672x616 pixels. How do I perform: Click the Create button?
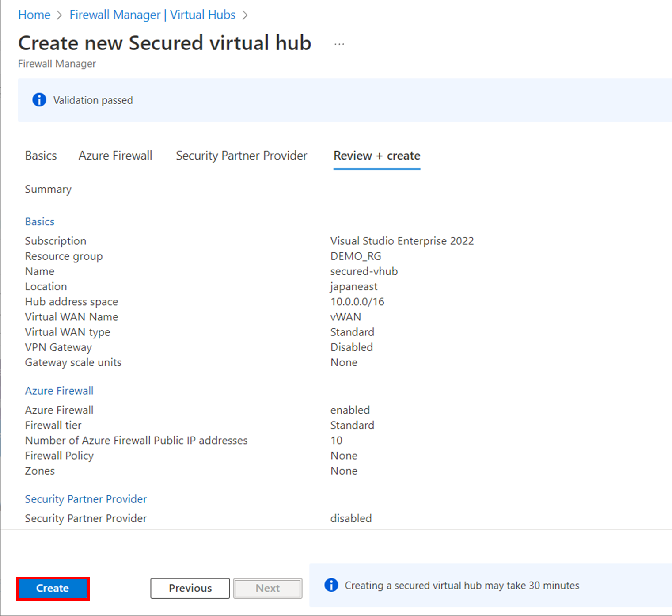tap(53, 588)
